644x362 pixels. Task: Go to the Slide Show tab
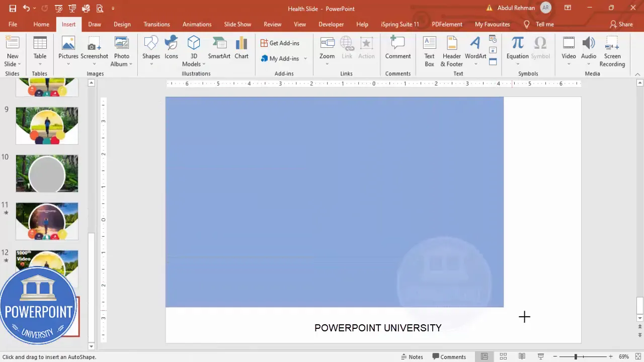coord(237,24)
